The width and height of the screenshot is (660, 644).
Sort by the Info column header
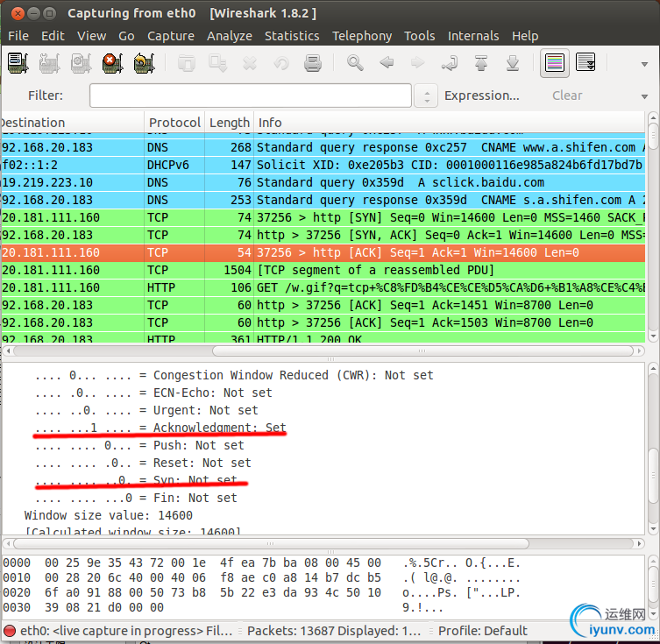[449, 123]
